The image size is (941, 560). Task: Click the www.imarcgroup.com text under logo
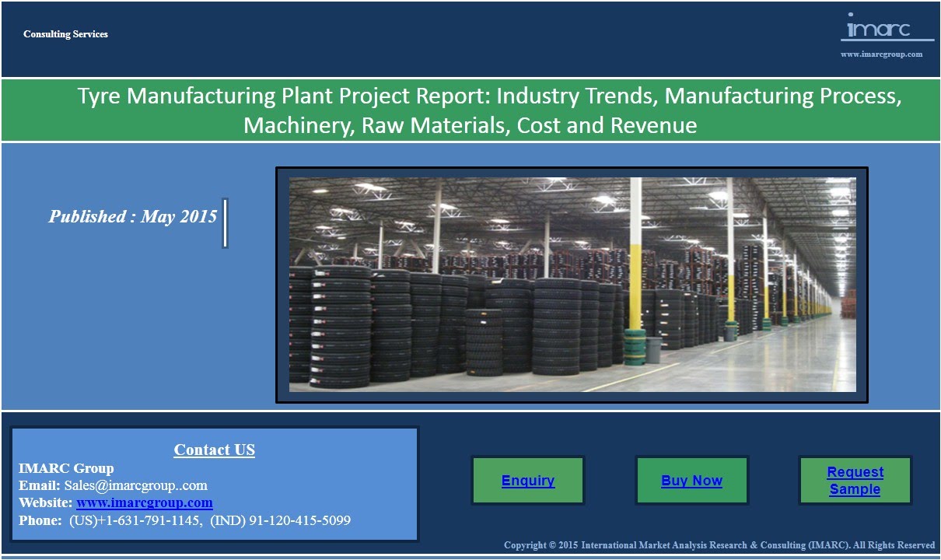(882, 54)
